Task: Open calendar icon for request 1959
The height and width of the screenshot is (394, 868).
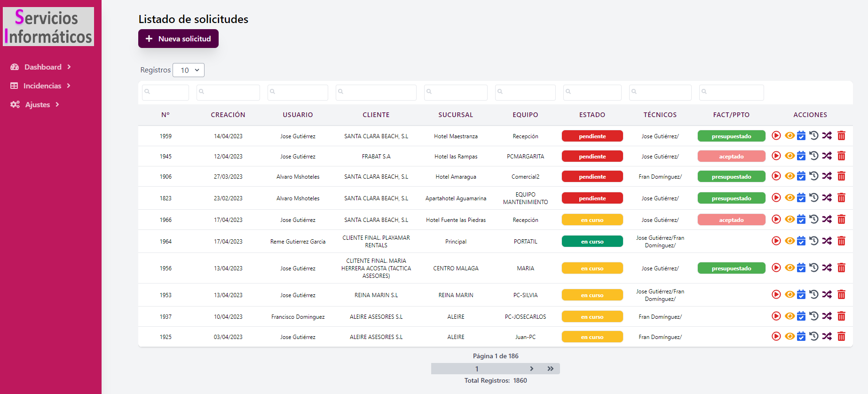Action: tap(801, 136)
